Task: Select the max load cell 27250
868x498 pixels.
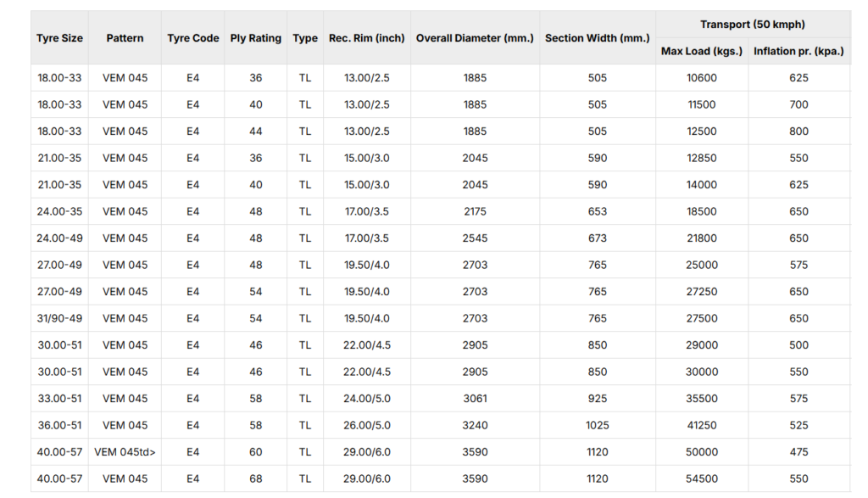Action: click(702, 291)
